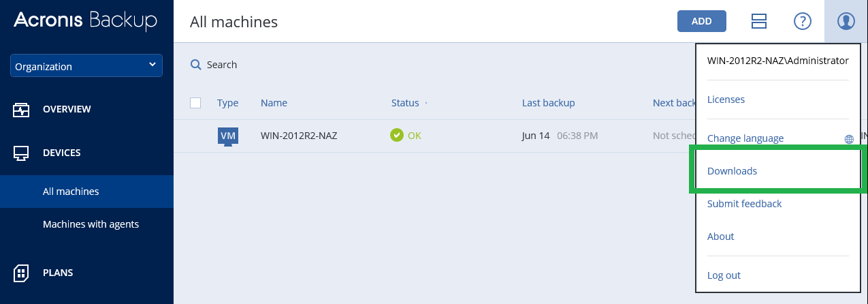Click the ADD button
The image size is (868, 304).
coord(702,21)
